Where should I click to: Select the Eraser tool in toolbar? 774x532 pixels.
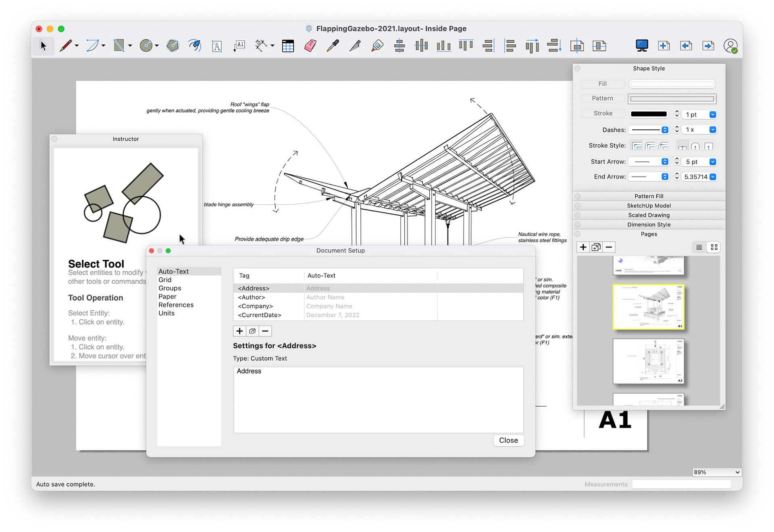coord(310,46)
